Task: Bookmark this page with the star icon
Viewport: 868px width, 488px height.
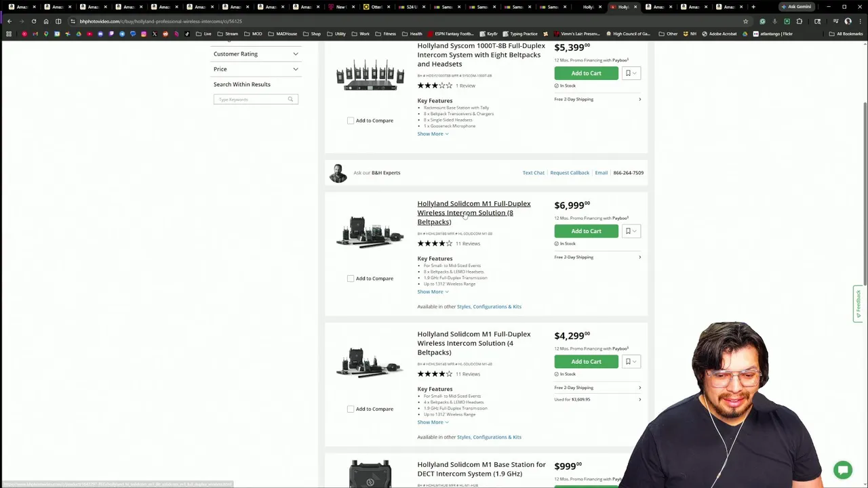Action: [x=745, y=21]
